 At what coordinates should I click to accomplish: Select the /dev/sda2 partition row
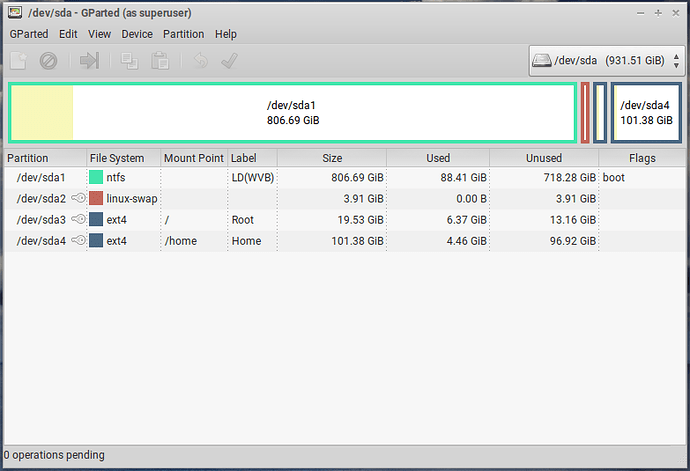click(x=345, y=199)
